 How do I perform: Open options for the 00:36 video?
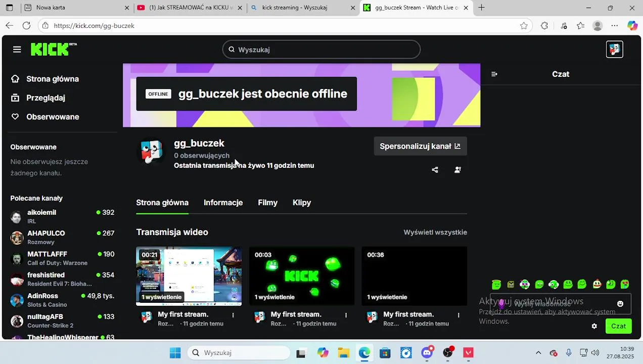pyautogui.click(x=458, y=315)
